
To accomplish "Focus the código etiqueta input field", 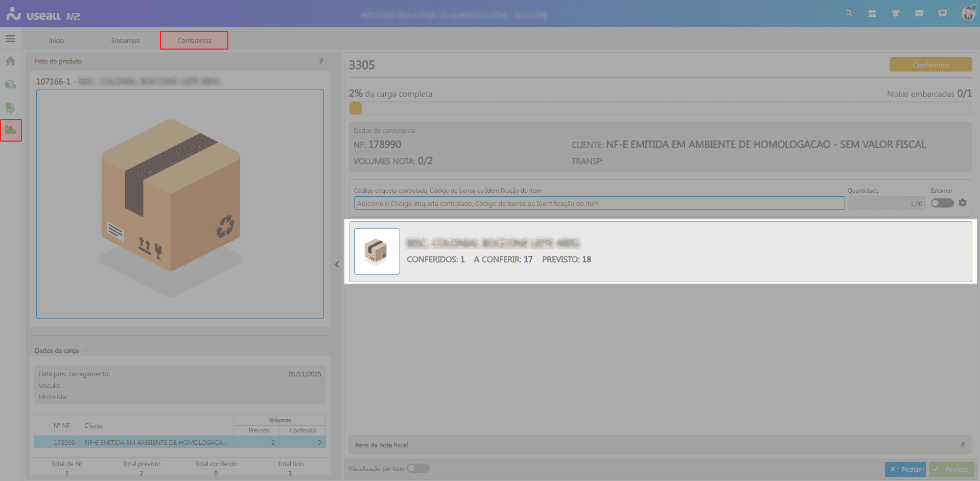I will click(x=599, y=203).
